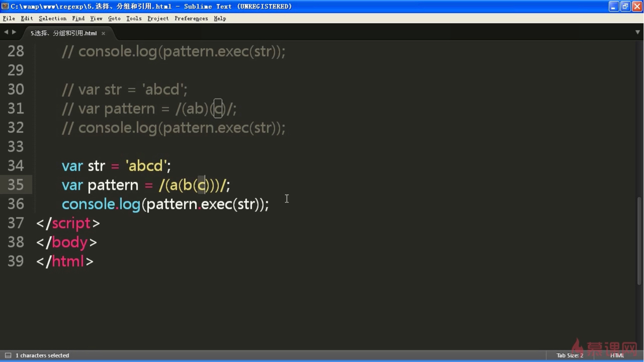Click line number 36 in gutter

(16, 204)
